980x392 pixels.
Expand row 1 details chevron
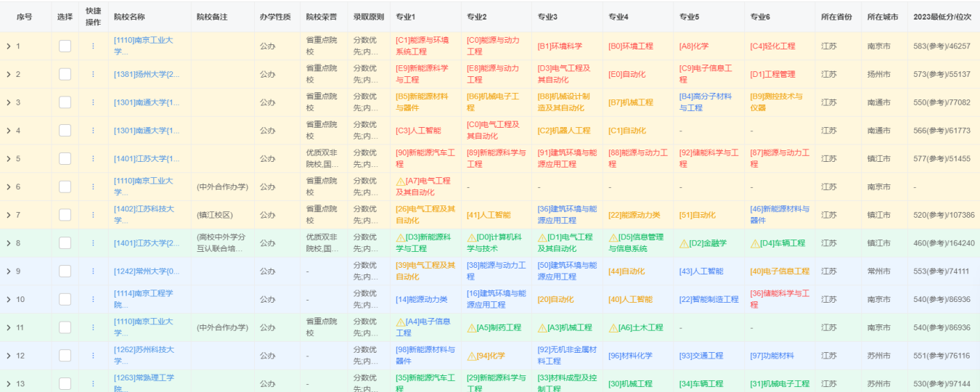[9, 46]
